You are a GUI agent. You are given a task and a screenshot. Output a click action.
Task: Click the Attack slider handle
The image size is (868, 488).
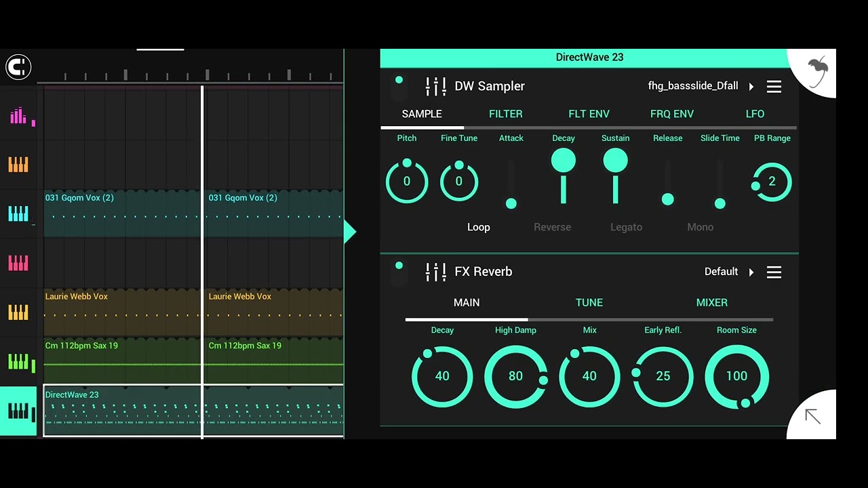click(x=511, y=203)
